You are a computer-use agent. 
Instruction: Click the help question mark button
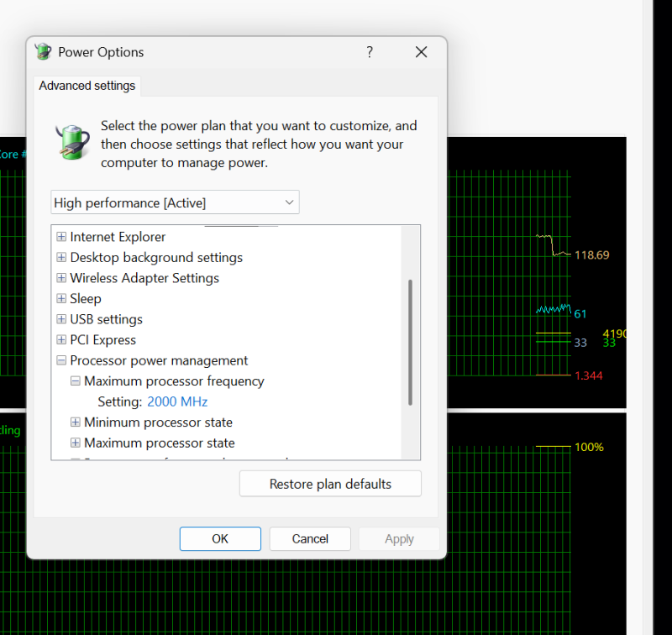pos(370,52)
